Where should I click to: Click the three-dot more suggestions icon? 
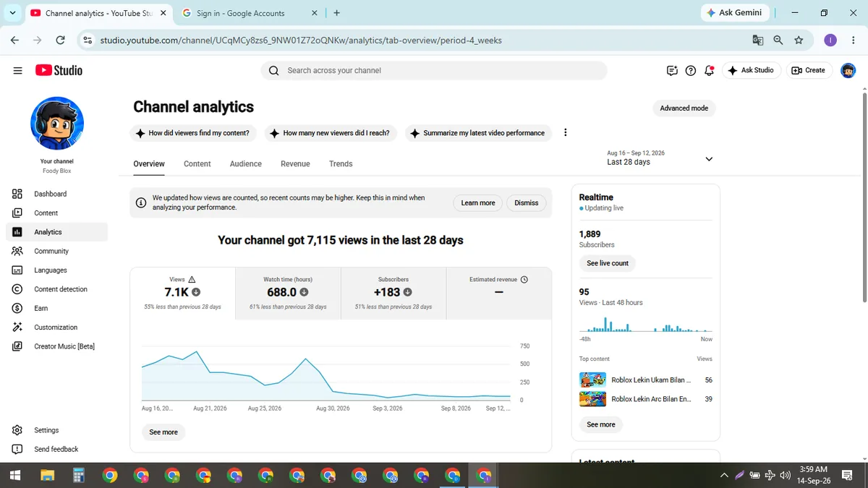click(x=566, y=132)
